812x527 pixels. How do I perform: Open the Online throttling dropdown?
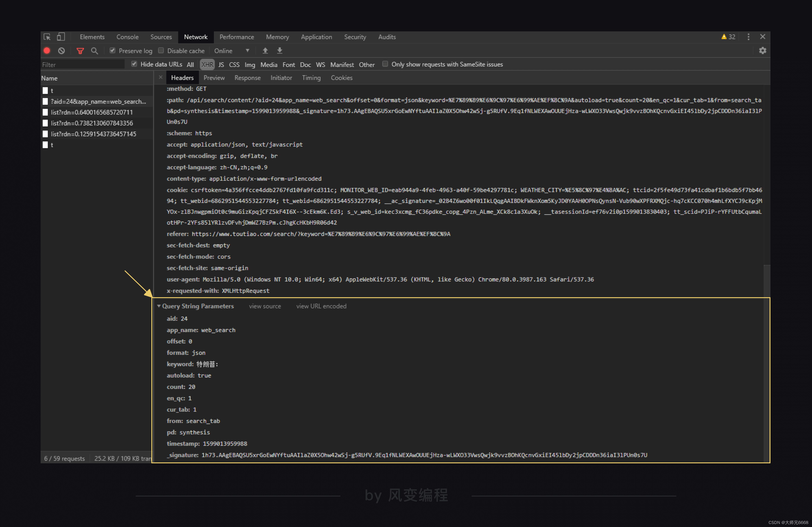[232, 51]
